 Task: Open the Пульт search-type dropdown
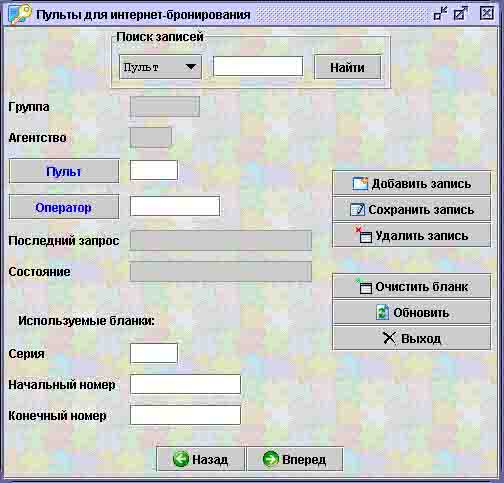point(160,67)
